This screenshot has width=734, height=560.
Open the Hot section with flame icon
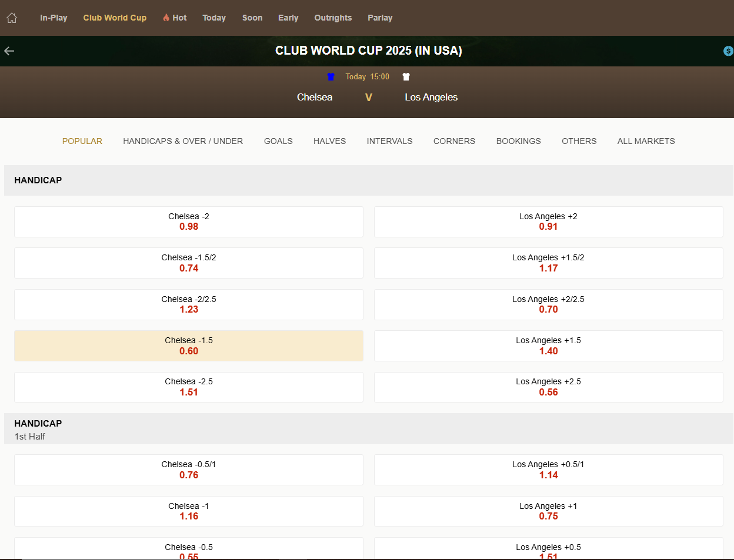[x=175, y=18]
